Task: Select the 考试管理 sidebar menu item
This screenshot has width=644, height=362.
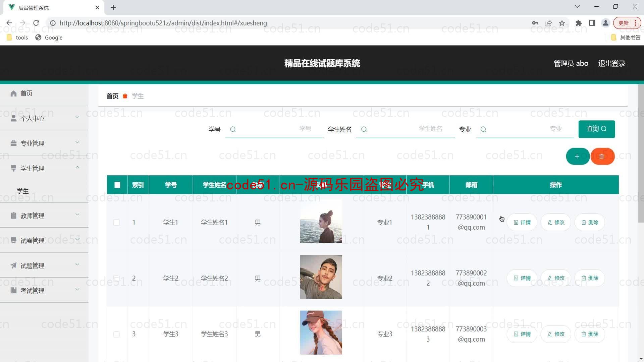Action: coord(44,290)
